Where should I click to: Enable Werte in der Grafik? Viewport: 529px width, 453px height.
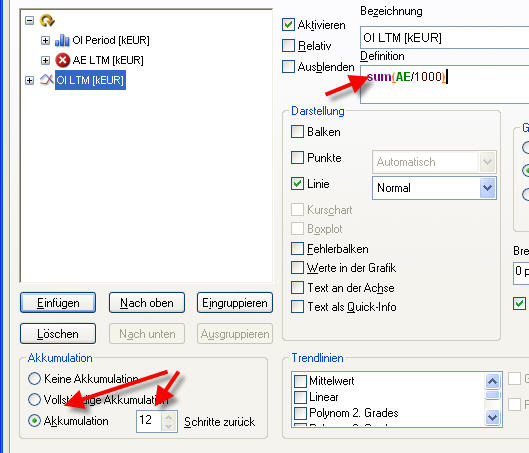click(297, 268)
